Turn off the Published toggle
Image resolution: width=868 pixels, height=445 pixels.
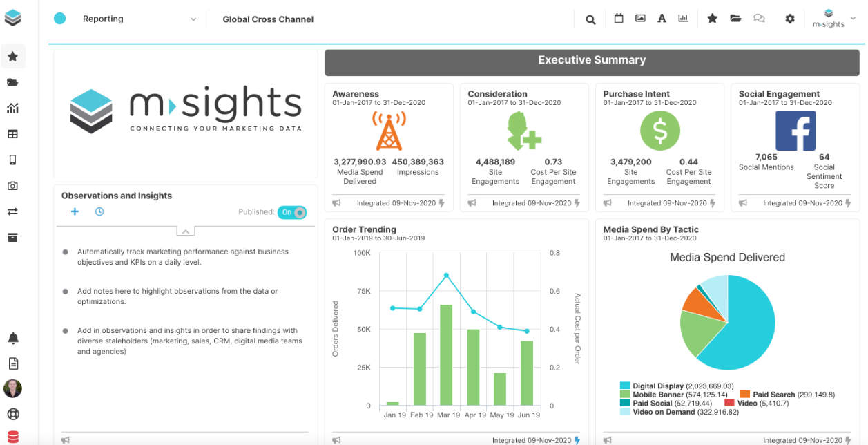(292, 212)
